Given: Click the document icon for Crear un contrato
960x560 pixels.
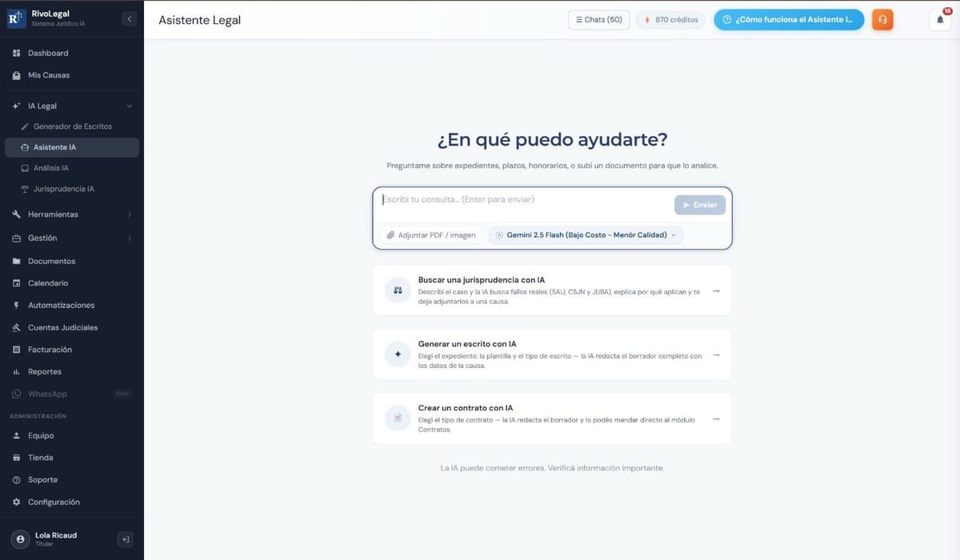Looking at the screenshot, I should (x=398, y=418).
